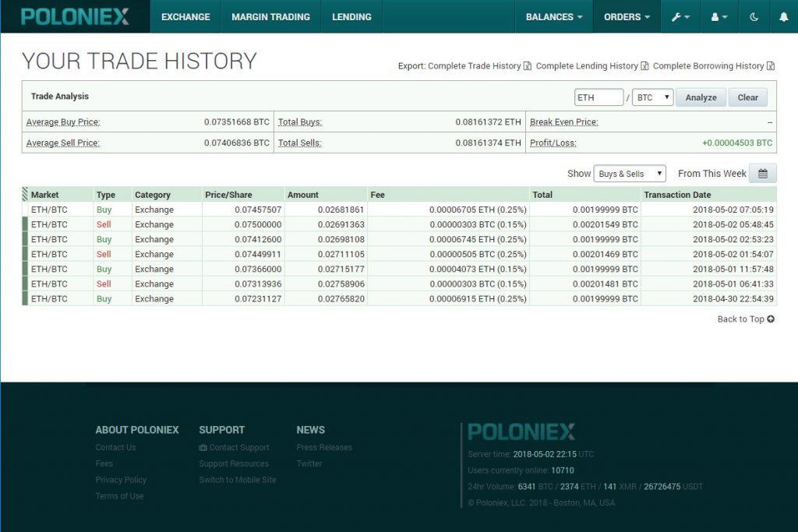Export Complete Borrowing History file icon

771,65
